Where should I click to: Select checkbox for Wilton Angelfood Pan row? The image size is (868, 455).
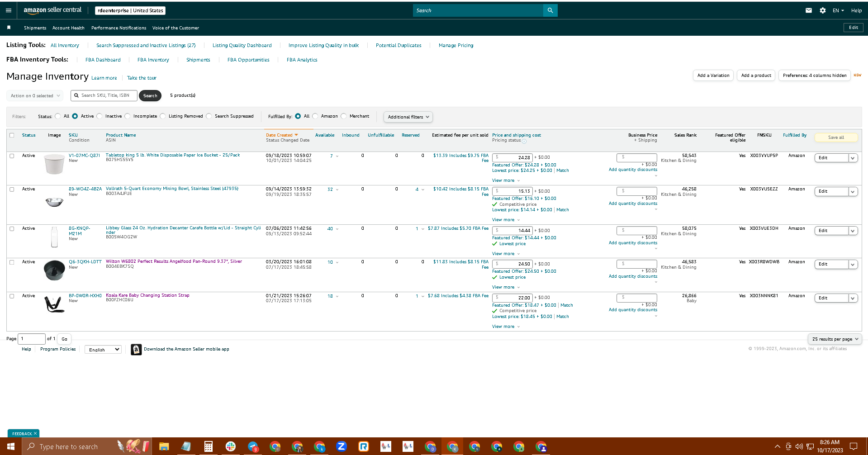[12, 262]
